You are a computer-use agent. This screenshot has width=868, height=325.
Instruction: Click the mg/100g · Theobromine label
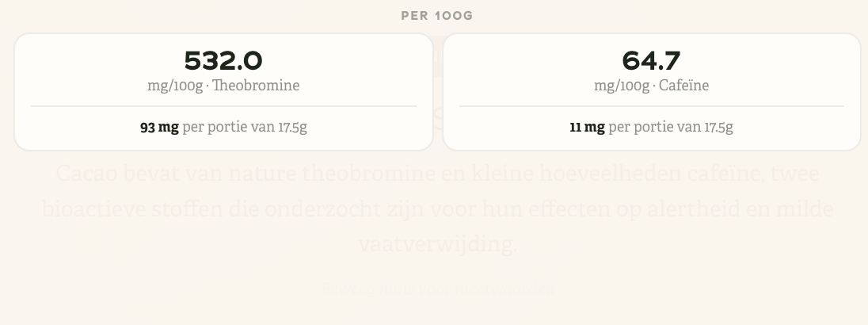[x=223, y=86]
